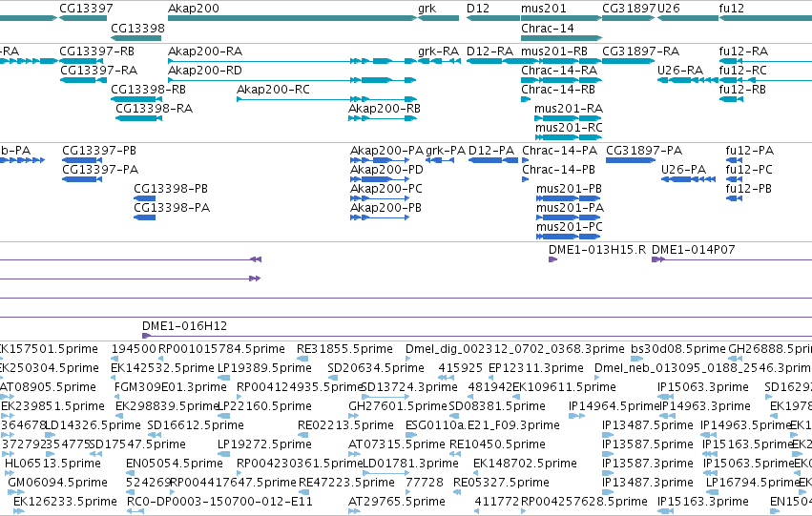The height and width of the screenshot is (516, 812).
Task: Select protein fu12-PB
Action: click(734, 198)
